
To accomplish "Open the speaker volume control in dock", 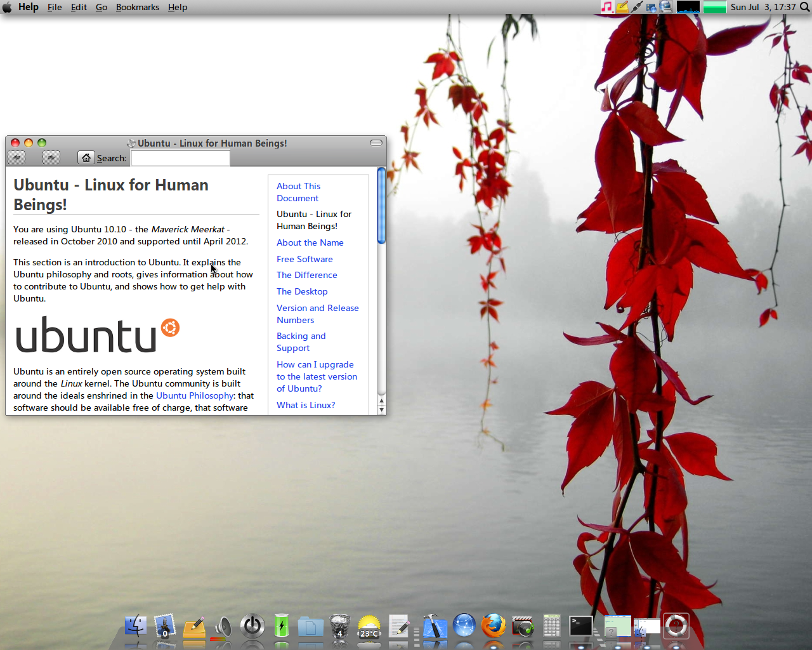I will (223, 627).
